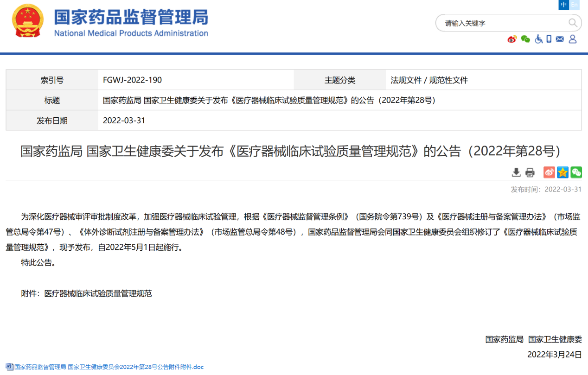Share the article to WeChat

pyautogui.click(x=576, y=172)
